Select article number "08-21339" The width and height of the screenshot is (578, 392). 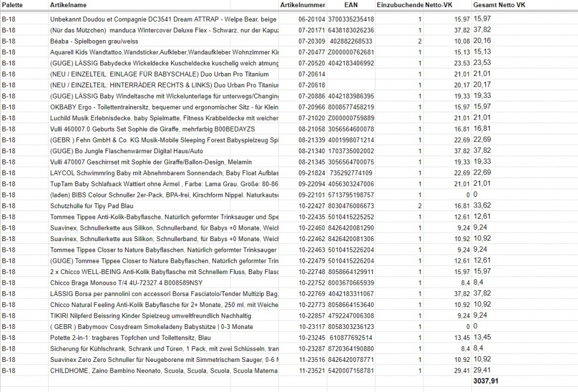pyautogui.click(x=312, y=140)
